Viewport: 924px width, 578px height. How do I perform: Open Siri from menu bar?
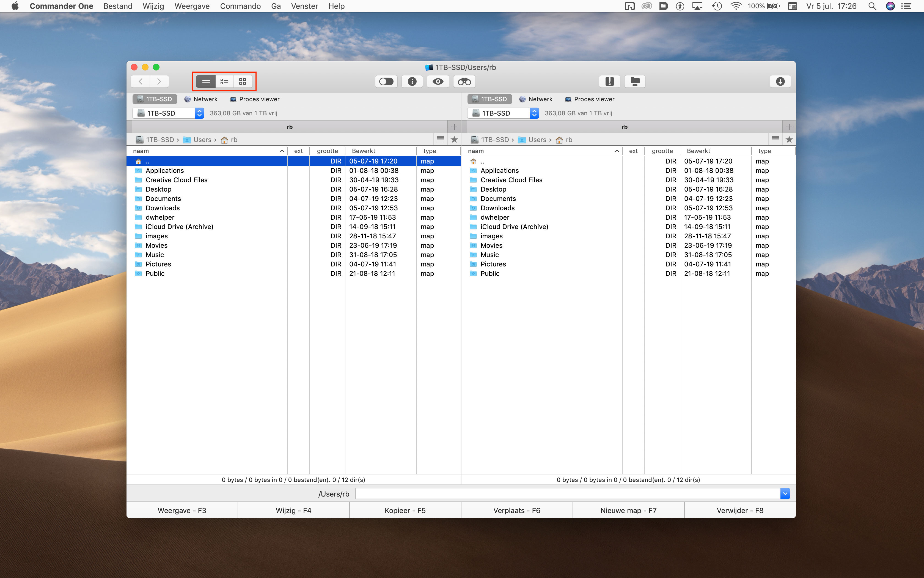tap(890, 6)
